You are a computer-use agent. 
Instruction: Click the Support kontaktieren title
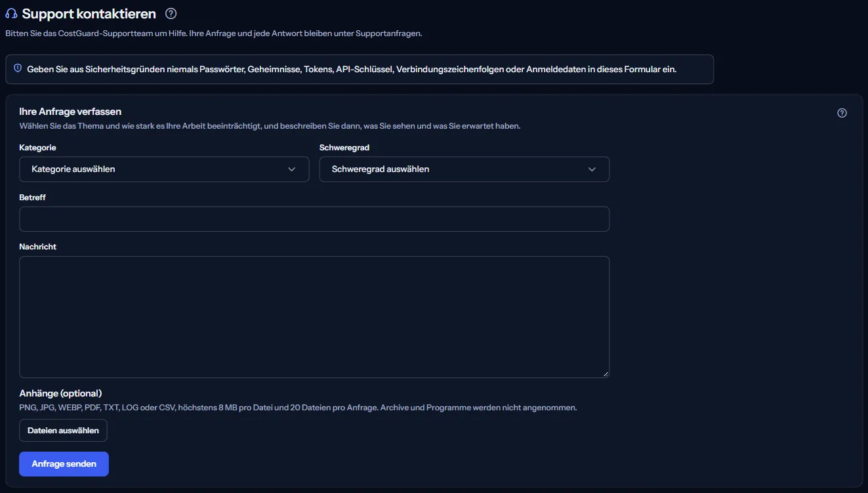click(89, 14)
